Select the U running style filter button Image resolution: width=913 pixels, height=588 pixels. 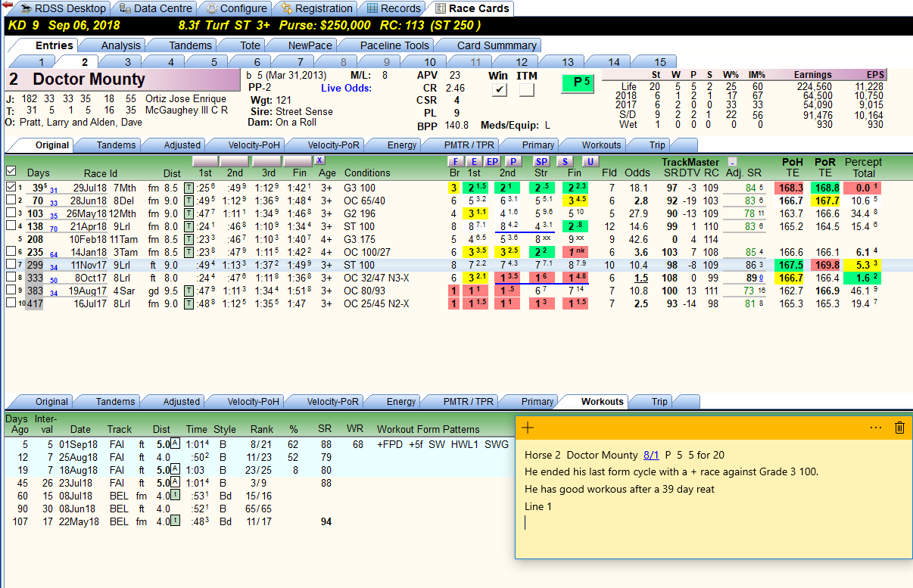click(591, 161)
